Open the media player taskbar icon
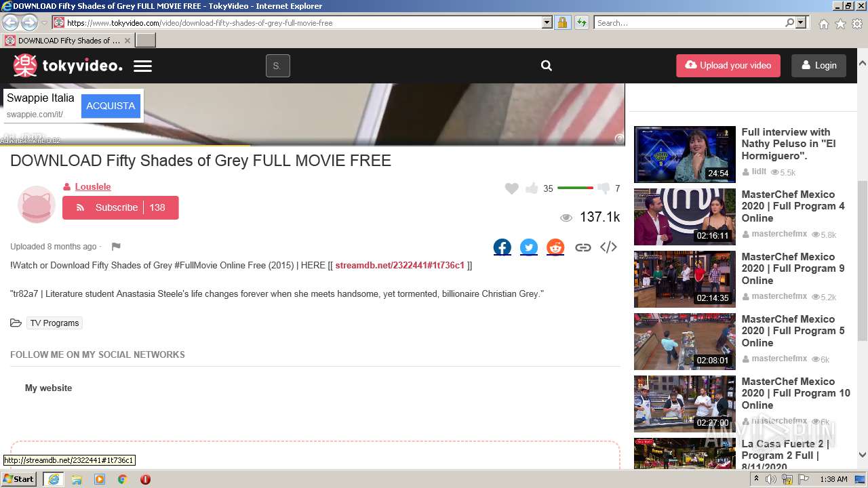This screenshot has width=868, height=488. (x=100, y=479)
